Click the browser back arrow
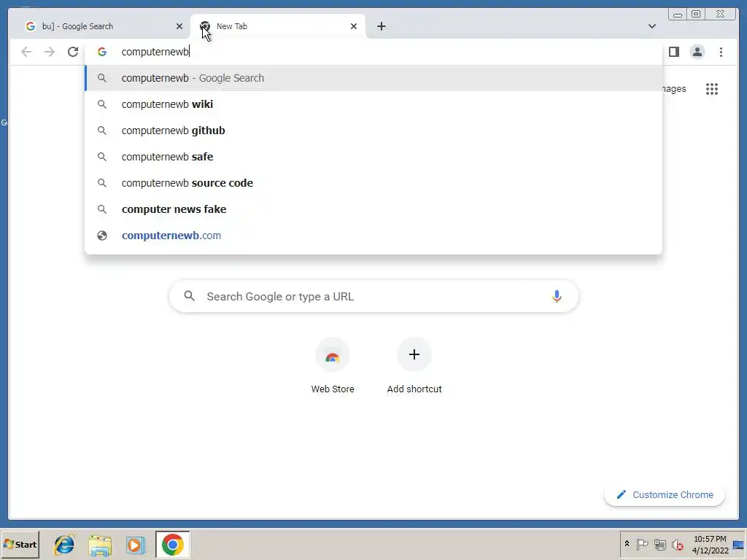Image resolution: width=747 pixels, height=560 pixels. tap(26, 52)
